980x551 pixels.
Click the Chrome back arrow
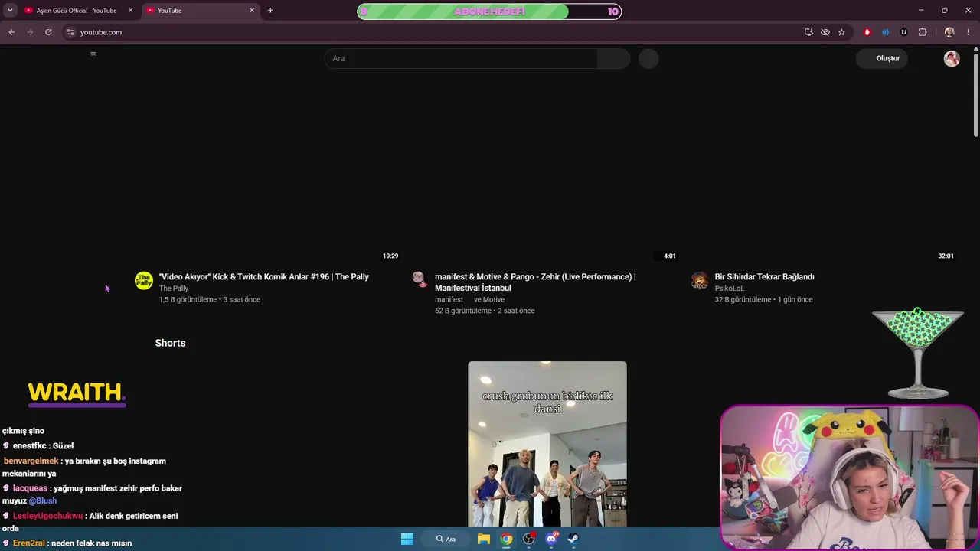(x=11, y=32)
